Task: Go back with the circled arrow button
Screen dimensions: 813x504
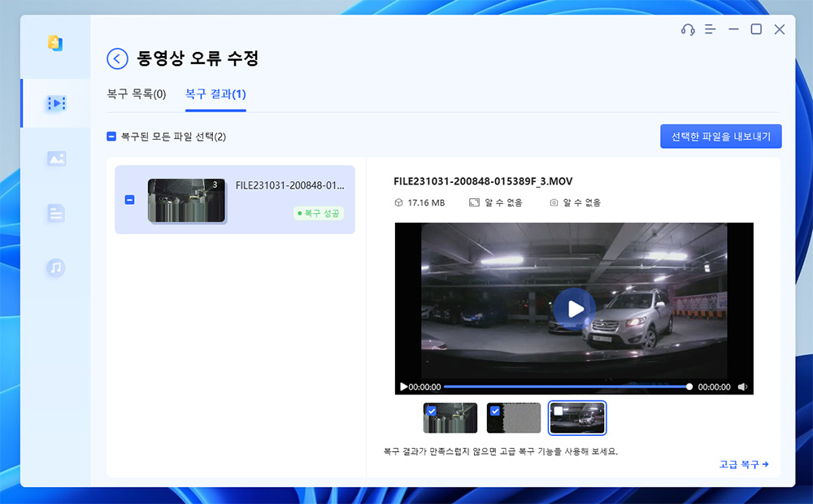Action: coord(117,59)
